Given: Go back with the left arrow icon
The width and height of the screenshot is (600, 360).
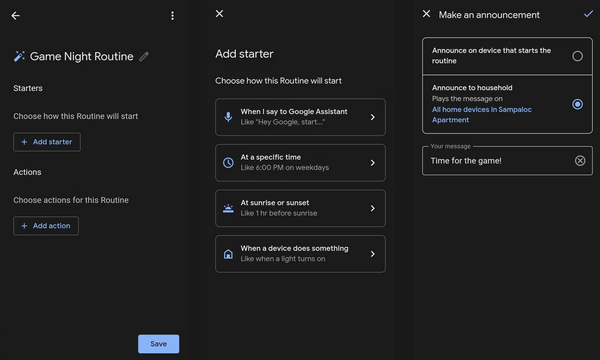Looking at the screenshot, I should tap(15, 16).
